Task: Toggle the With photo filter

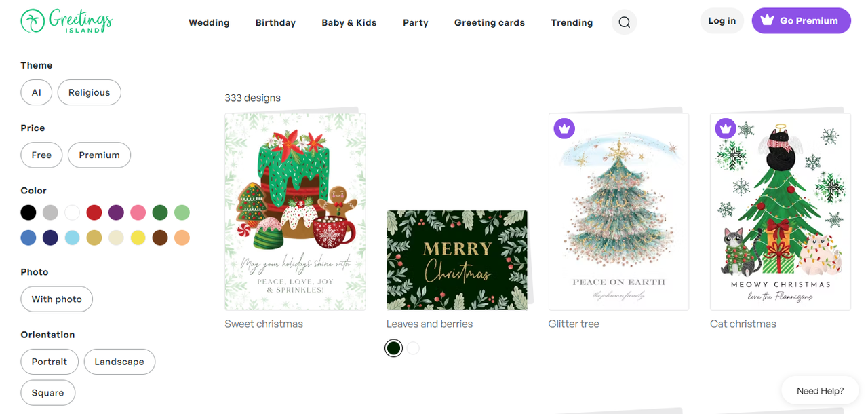Action: pyautogui.click(x=56, y=299)
